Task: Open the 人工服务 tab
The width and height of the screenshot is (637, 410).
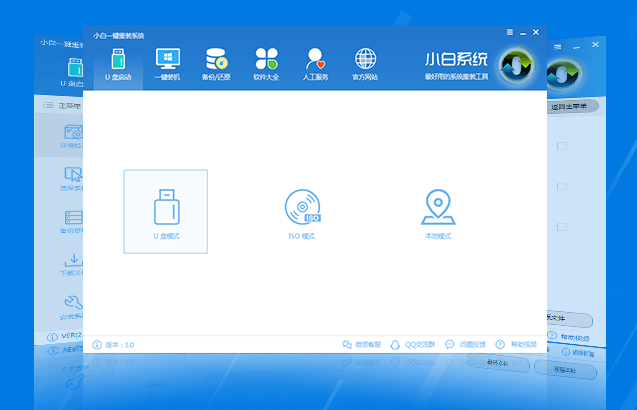Action: (x=315, y=65)
